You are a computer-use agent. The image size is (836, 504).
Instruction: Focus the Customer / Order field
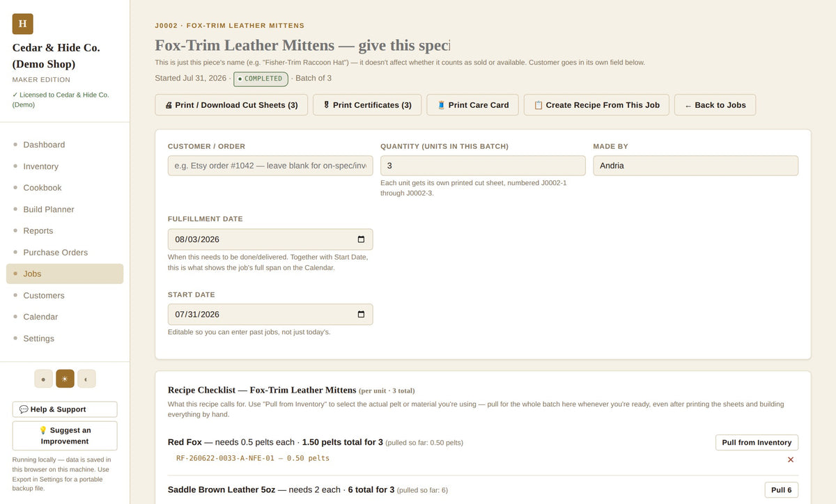pos(270,166)
